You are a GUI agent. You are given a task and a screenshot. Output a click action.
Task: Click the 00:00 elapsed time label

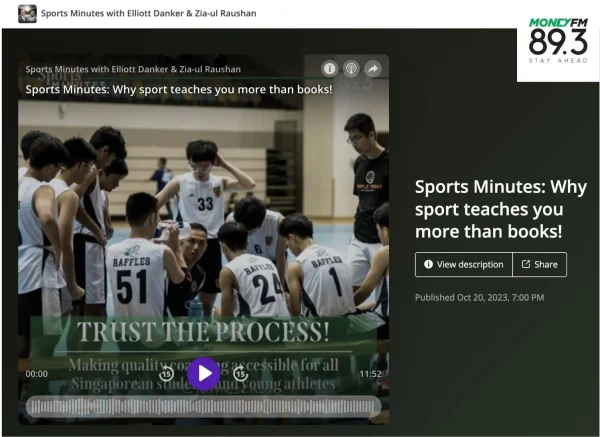point(36,374)
